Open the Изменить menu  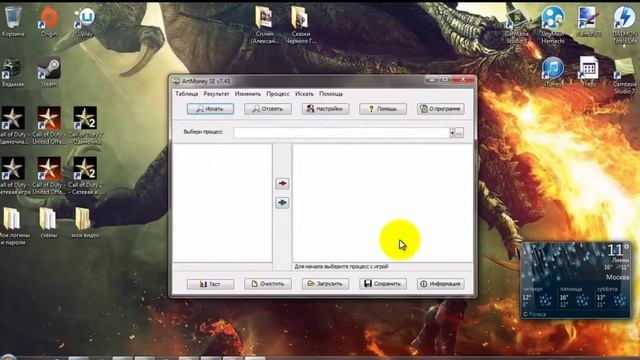pos(247,94)
